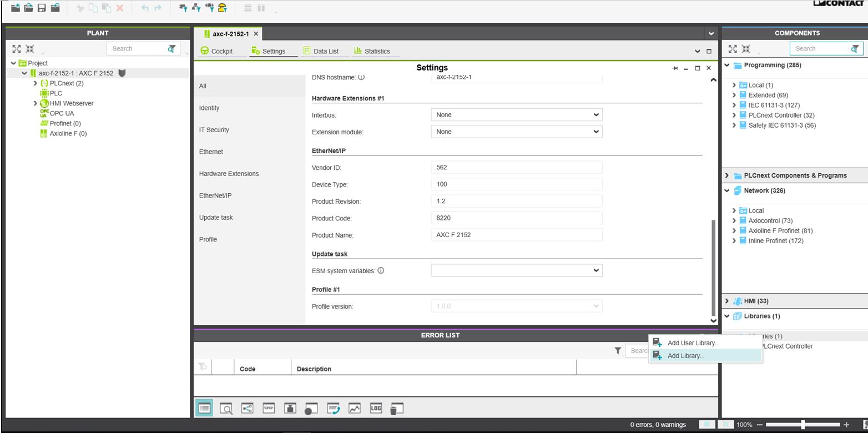Expand Axioline F Profinet (81) node

click(734, 230)
